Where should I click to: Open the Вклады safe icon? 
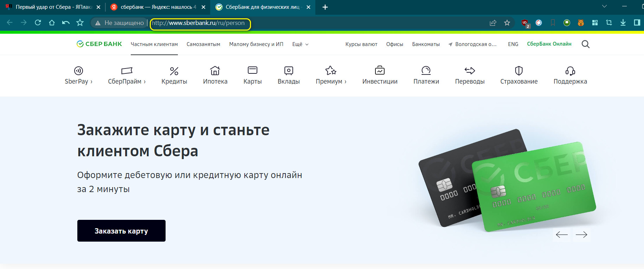pyautogui.click(x=289, y=71)
